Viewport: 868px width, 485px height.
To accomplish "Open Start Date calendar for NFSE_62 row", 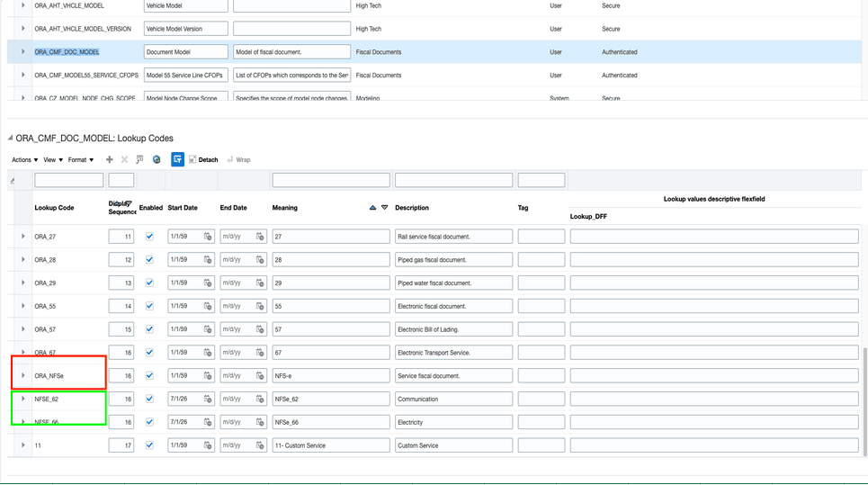I will pos(208,400).
